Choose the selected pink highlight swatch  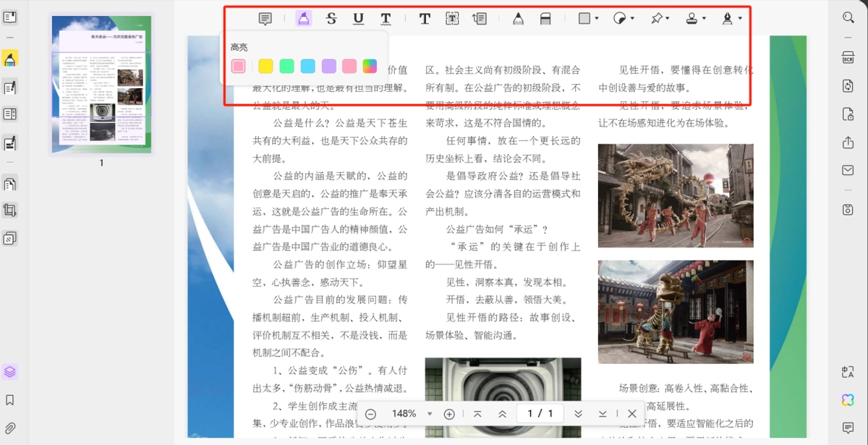[238, 67]
